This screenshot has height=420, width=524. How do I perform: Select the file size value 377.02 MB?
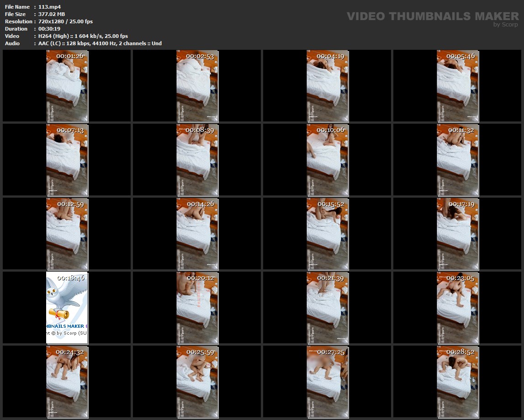pyautogui.click(x=52, y=14)
